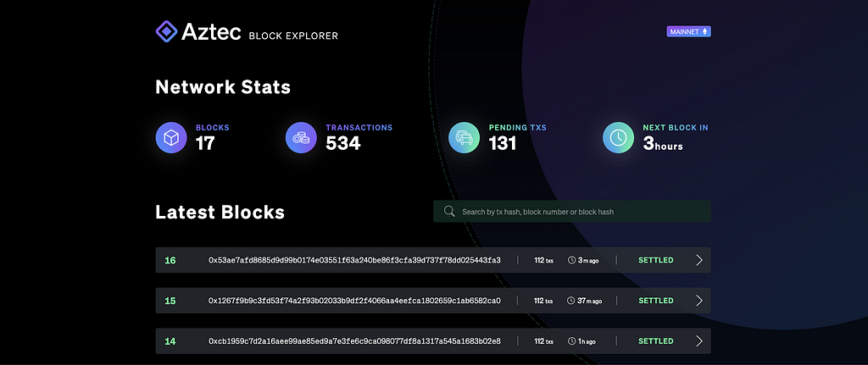
Task: Select block number 14
Action: click(x=170, y=341)
